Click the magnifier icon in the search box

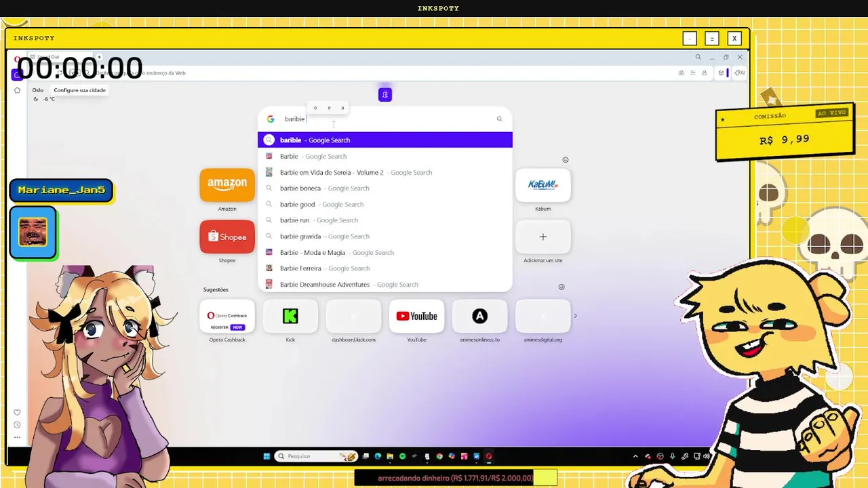(499, 119)
